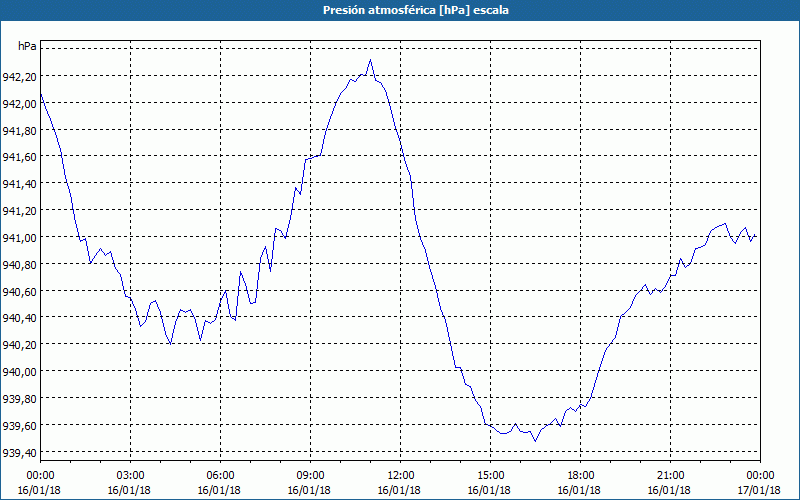
Task: Click the 941,60 y-axis tick label
Action: [x=19, y=157]
